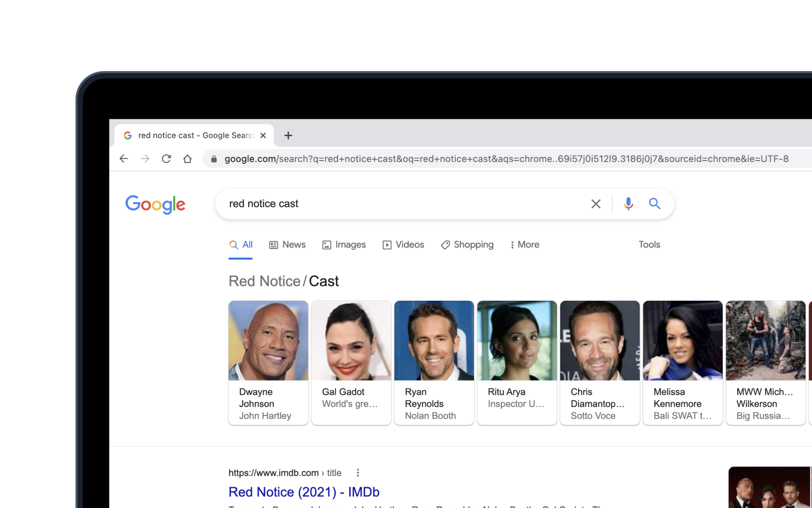The image size is (812, 508).
Task: Open Gal Gadot's cast card photo
Action: pyautogui.click(x=351, y=340)
